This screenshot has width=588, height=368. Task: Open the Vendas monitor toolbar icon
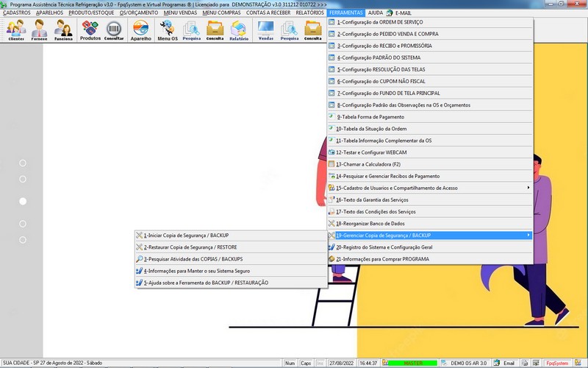[266, 30]
